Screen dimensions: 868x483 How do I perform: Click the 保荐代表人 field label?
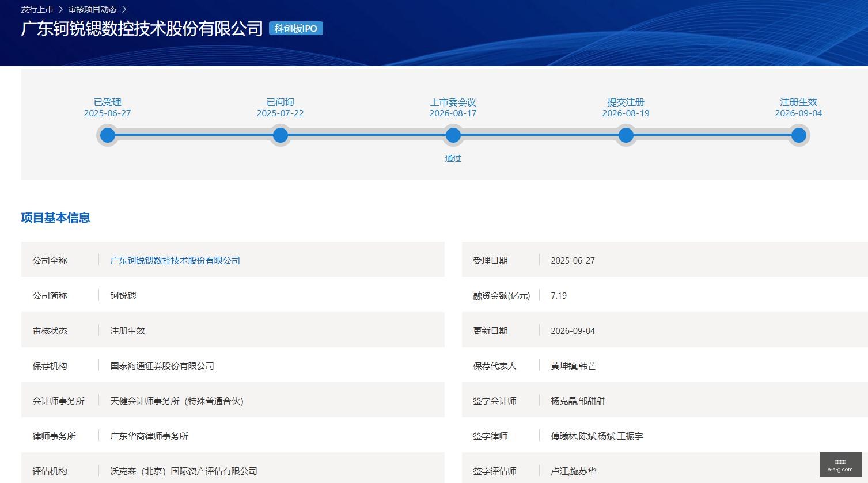click(x=495, y=366)
